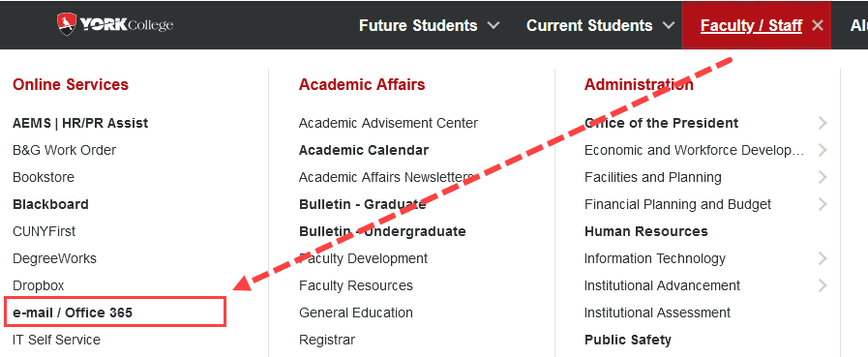Open Academic Calendar link

tap(364, 150)
